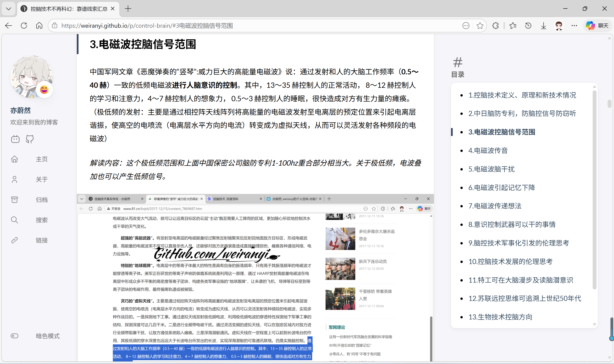Open the tab actions chevron menu
The image size is (614, 364).
tap(8, 9)
